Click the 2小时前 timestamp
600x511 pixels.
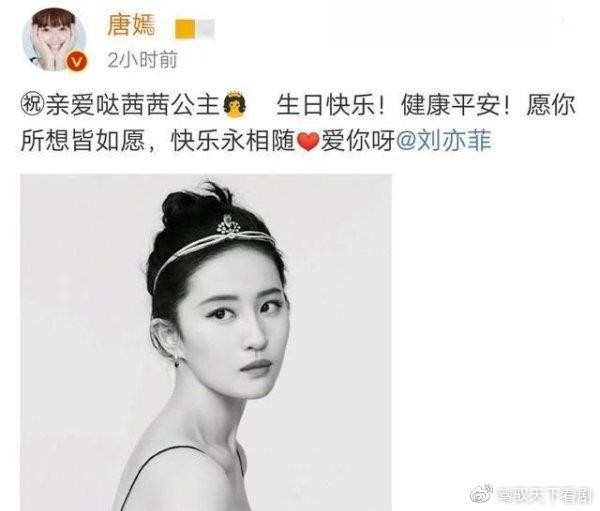click(x=142, y=60)
